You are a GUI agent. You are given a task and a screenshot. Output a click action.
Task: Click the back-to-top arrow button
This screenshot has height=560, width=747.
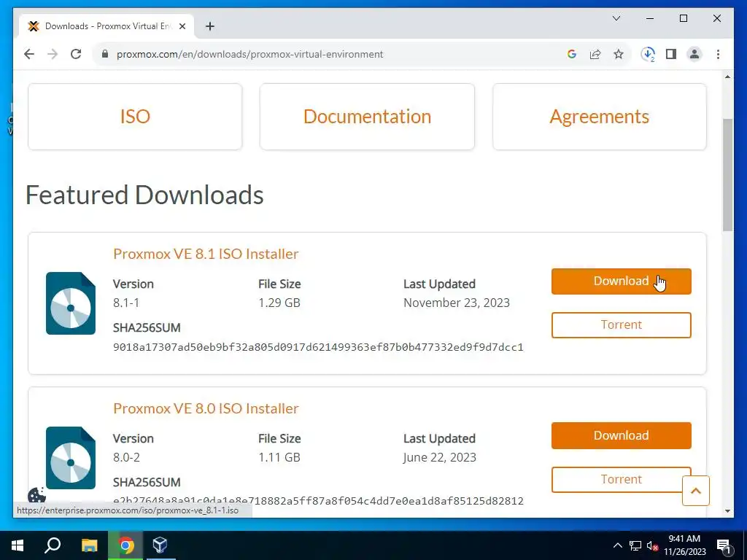tap(695, 491)
